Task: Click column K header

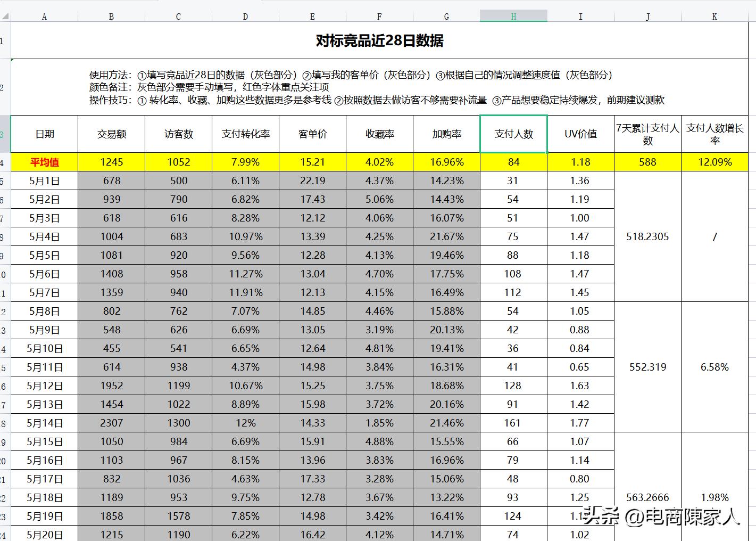Action: [x=715, y=15]
